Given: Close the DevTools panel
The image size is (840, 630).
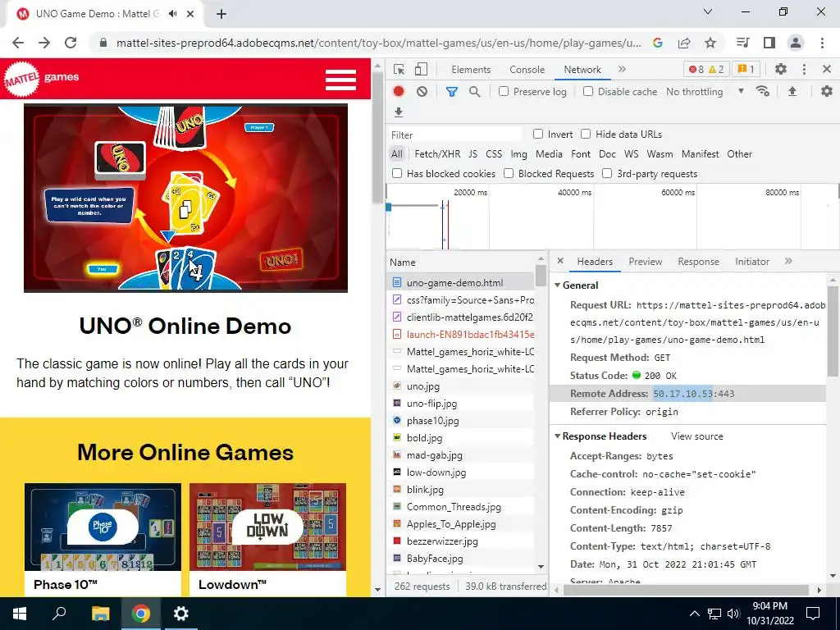Looking at the screenshot, I should pyautogui.click(x=827, y=69).
